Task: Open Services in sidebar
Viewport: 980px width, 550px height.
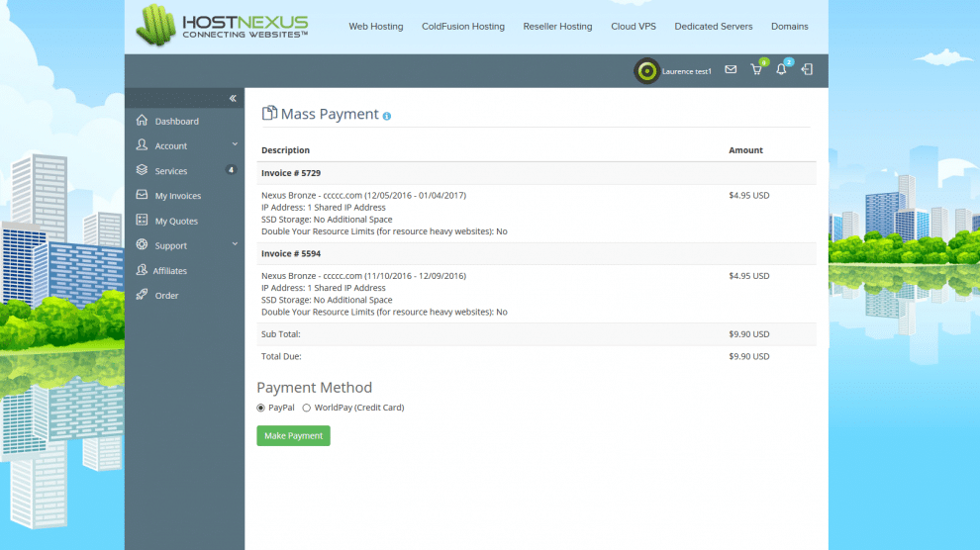Action: tap(170, 171)
